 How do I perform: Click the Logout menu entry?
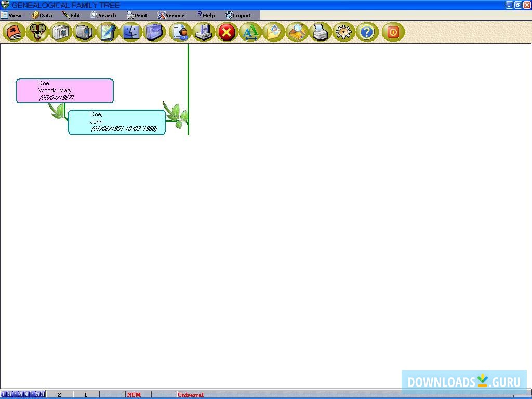click(241, 15)
